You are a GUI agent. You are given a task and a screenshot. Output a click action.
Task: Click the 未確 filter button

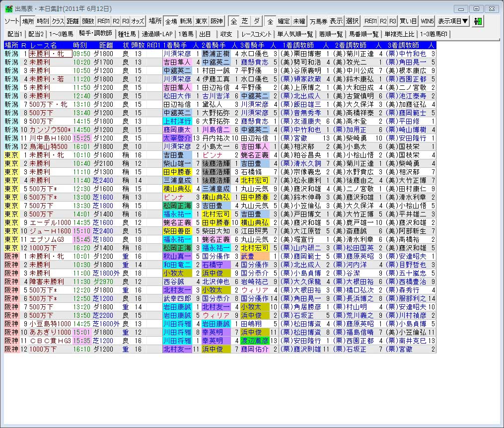tap(299, 21)
